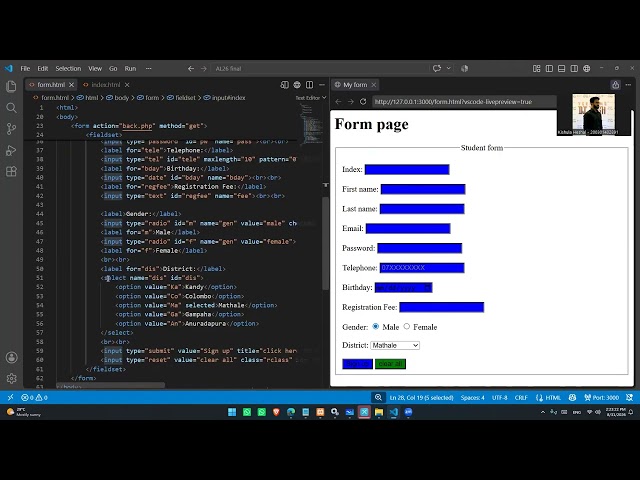This screenshot has height=480, width=640.
Task: Click into the Telephone input field
Action: 422,268
